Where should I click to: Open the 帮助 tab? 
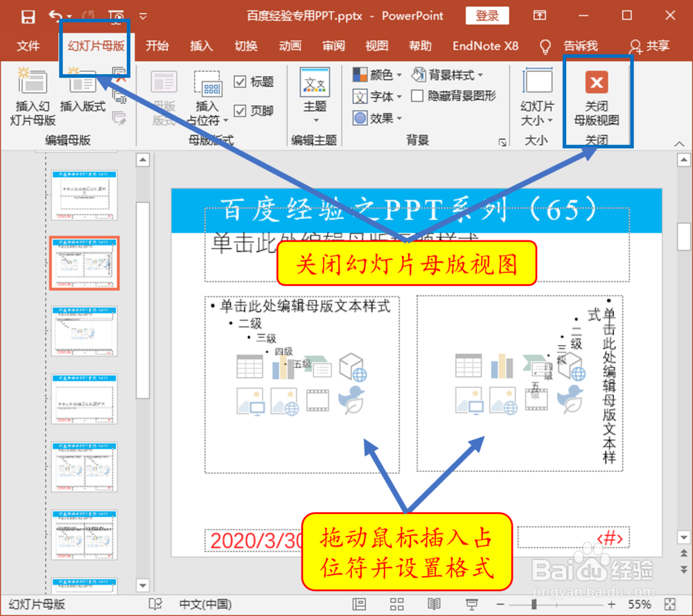(420, 46)
